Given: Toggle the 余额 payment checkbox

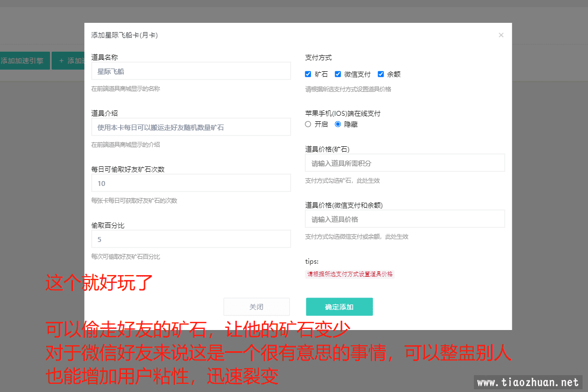Looking at the screenshot, I should (381, 74).
